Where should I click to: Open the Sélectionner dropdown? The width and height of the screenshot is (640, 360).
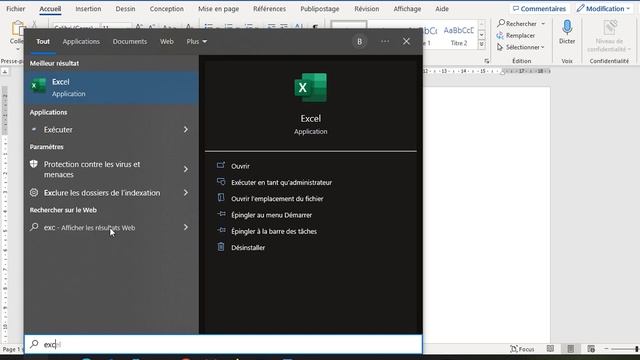(x=520, y=47)
